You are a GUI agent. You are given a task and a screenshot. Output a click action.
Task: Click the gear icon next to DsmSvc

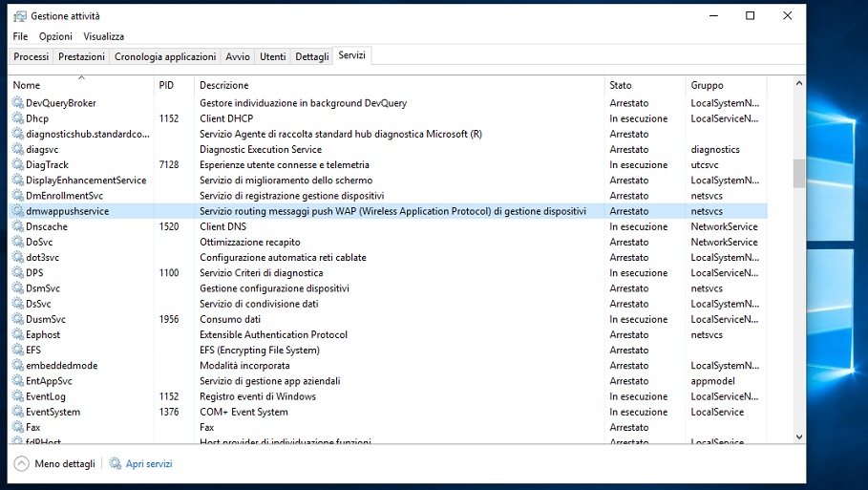tap(18, 288)
